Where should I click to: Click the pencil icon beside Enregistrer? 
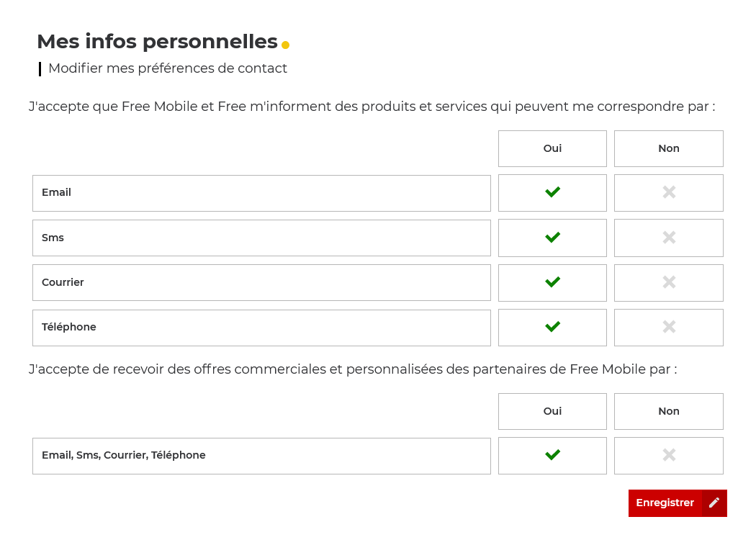(714, 503)
